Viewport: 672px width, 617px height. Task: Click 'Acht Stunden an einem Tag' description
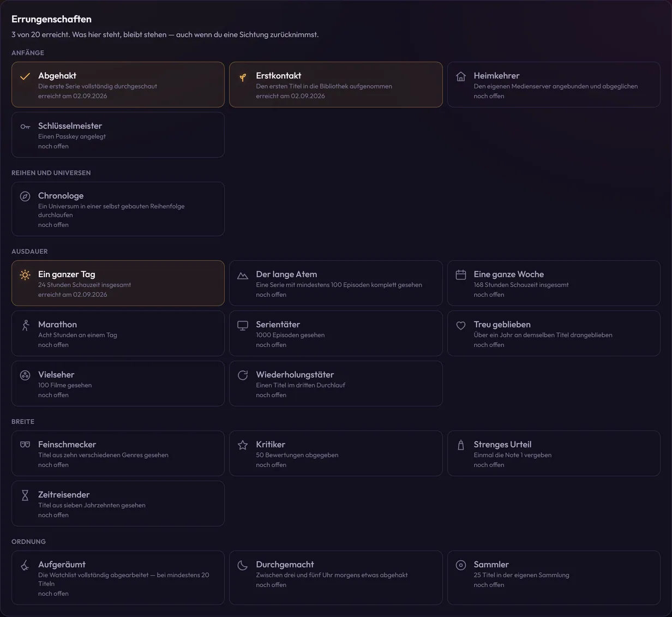point(77,335)
